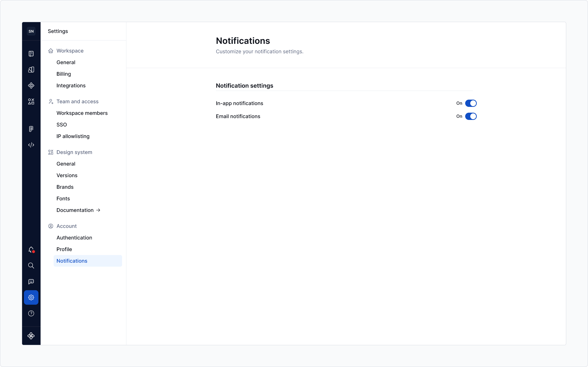Go to the IP allowlisting settings
588x367 pixels.
73,136
